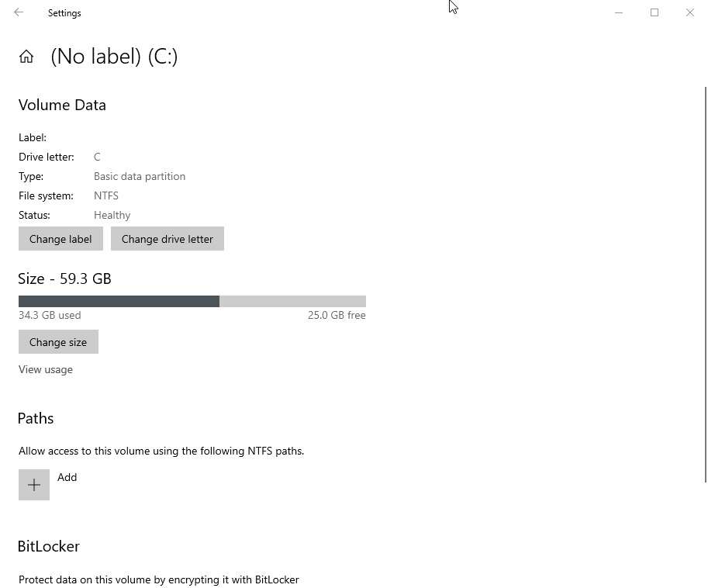Click the Size - 59.3 GB heading
This screenshot has height=588, width=708.
[64, 278]
